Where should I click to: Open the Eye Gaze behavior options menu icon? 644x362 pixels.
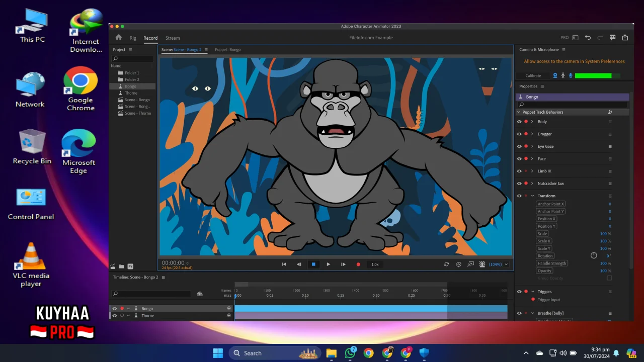610,146
